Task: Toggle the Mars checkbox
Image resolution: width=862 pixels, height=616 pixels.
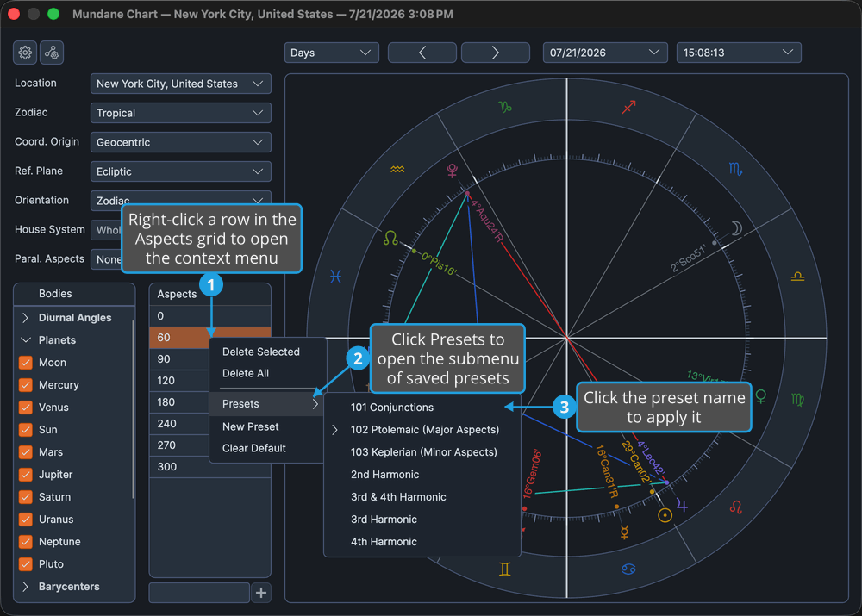Action: [x=25, y=452]
